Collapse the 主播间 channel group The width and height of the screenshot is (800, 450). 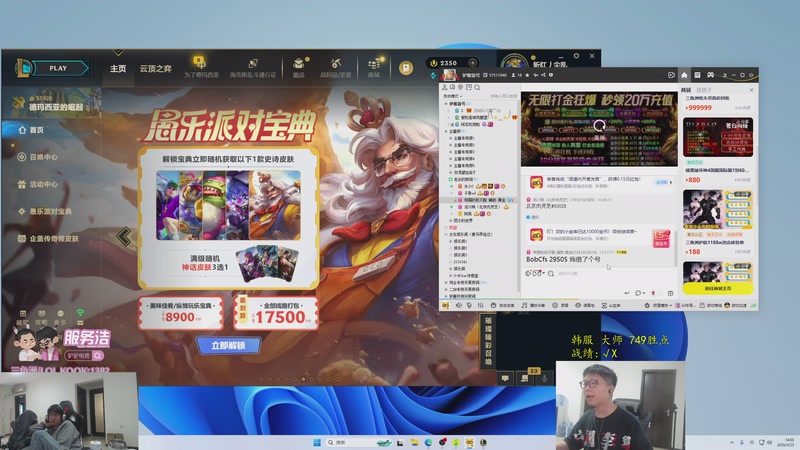(x=446, y=131)
